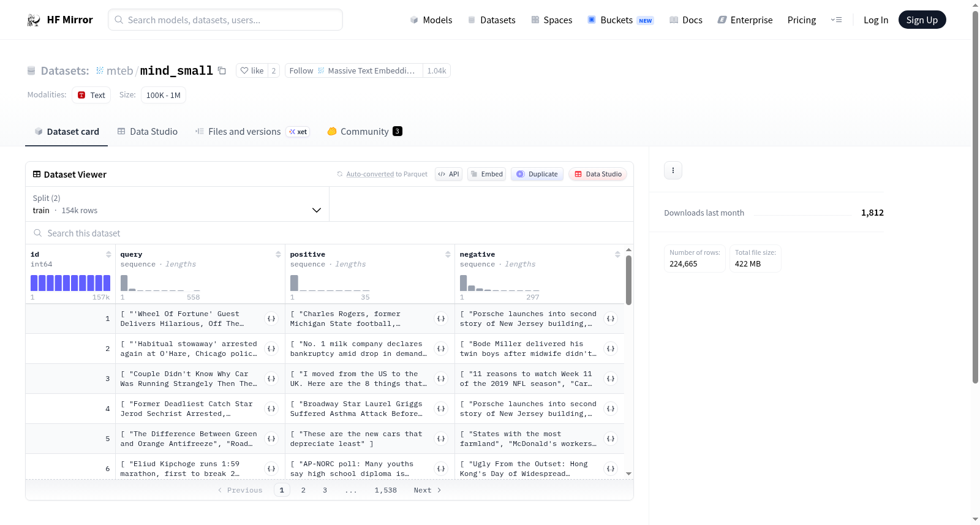Click the negative lengths histogram
This screenshot has height=525, width=980.
point(500,283)
